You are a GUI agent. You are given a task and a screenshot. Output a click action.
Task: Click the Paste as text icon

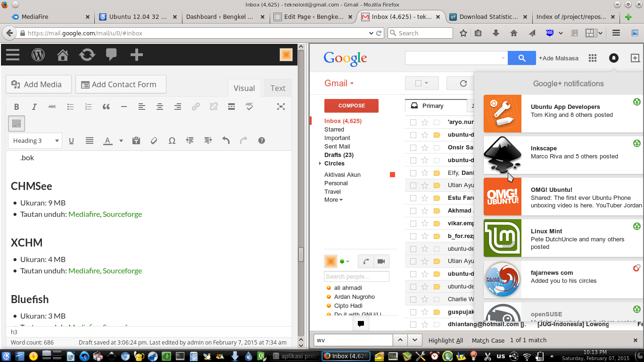(136, 140)
